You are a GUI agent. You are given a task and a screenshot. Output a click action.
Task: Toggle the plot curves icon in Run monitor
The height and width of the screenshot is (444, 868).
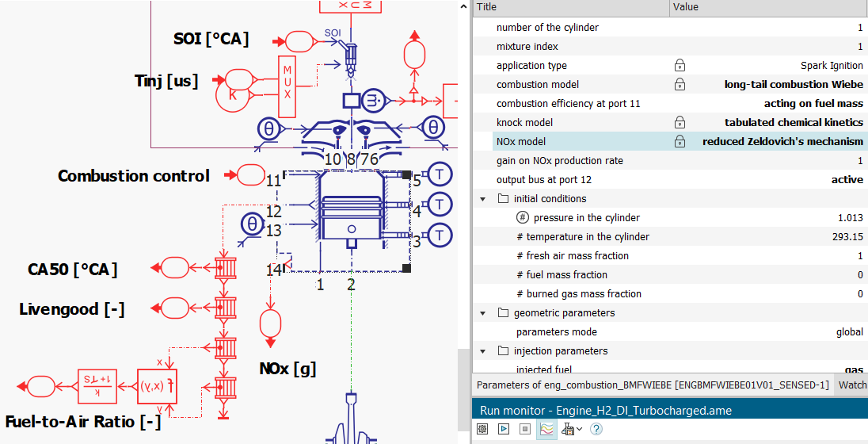[546, 429]
